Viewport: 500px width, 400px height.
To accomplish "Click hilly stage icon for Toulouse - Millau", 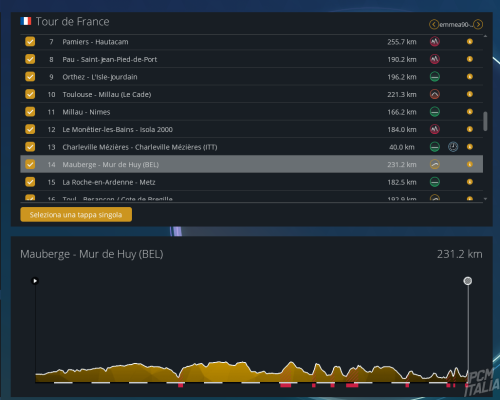I will [x=434, y=94].
